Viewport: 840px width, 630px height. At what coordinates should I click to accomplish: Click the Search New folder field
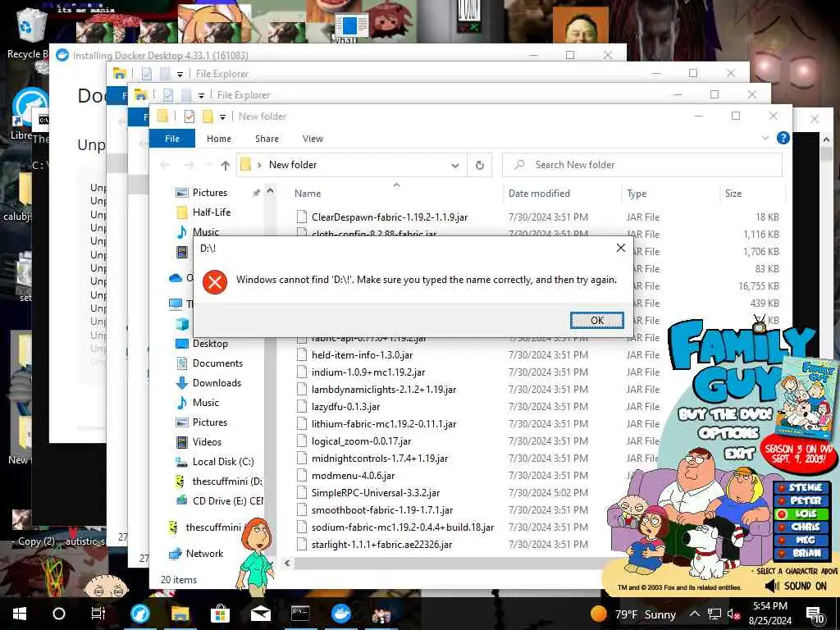[x=641, y=165]
